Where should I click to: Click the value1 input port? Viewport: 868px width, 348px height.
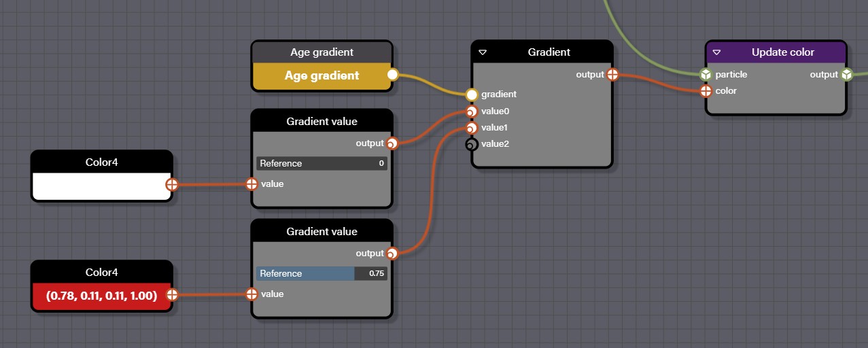pos(472,127)
